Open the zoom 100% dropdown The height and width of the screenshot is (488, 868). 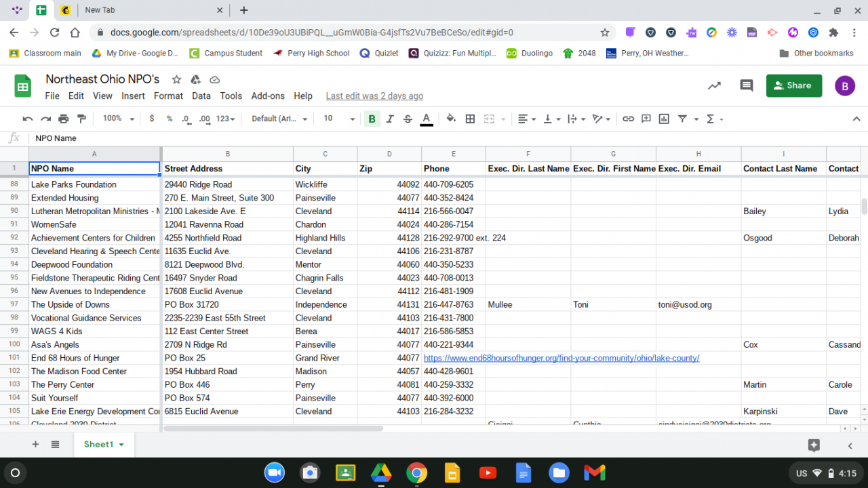[x=117, y=119]
